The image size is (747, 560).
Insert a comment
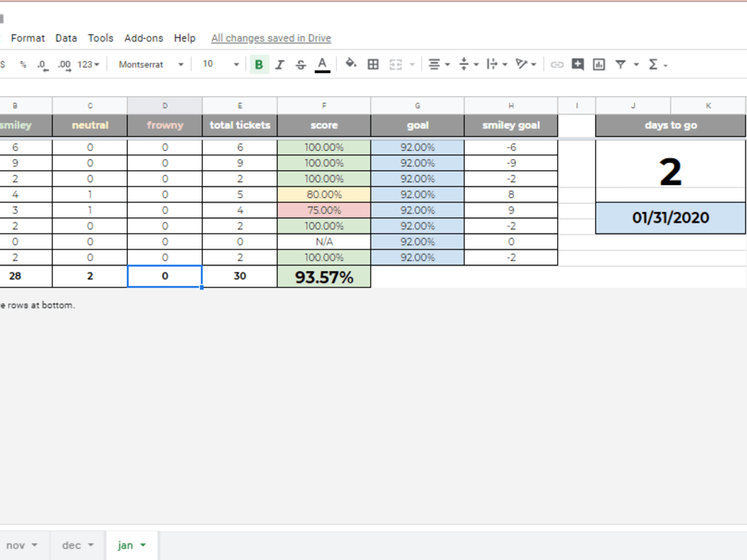coord(578,64)
